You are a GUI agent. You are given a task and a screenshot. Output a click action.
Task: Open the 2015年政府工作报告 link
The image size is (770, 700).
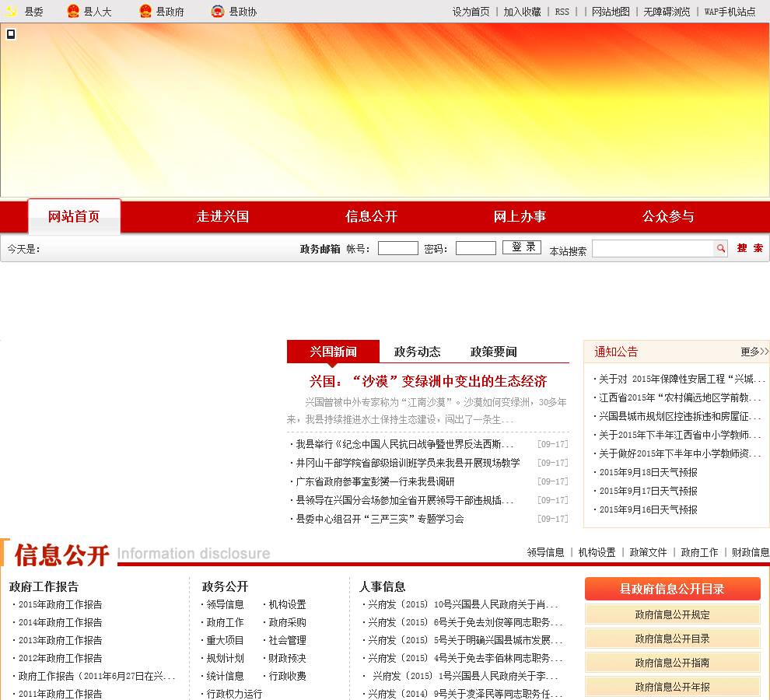[x=61, y=604]
